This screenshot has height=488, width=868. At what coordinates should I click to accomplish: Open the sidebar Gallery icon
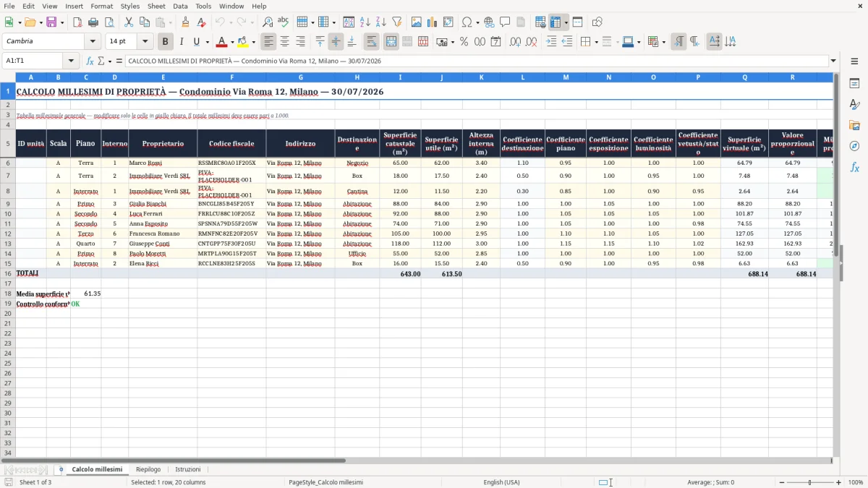pyautogui.click(x=854, y=125)
